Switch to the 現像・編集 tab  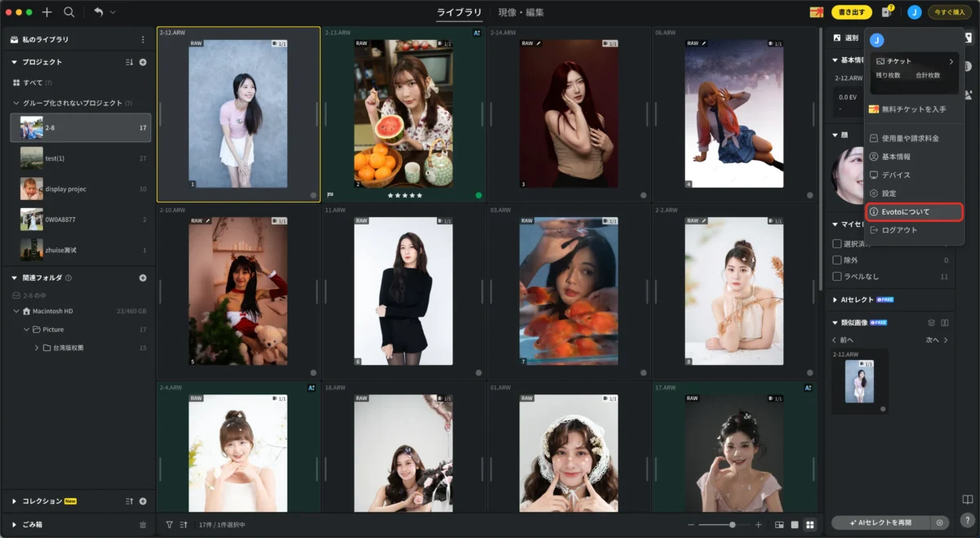coord(521,12)
